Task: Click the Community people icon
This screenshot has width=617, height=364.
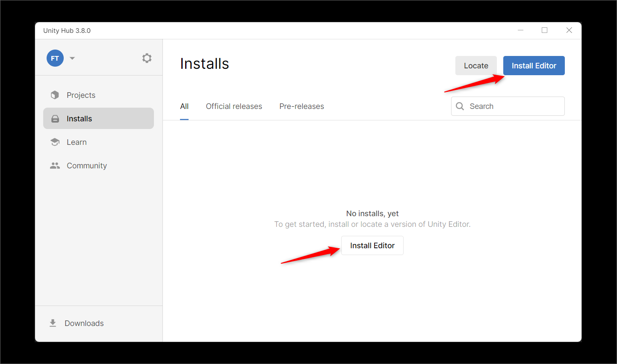Action: click(x=55, y=166)
